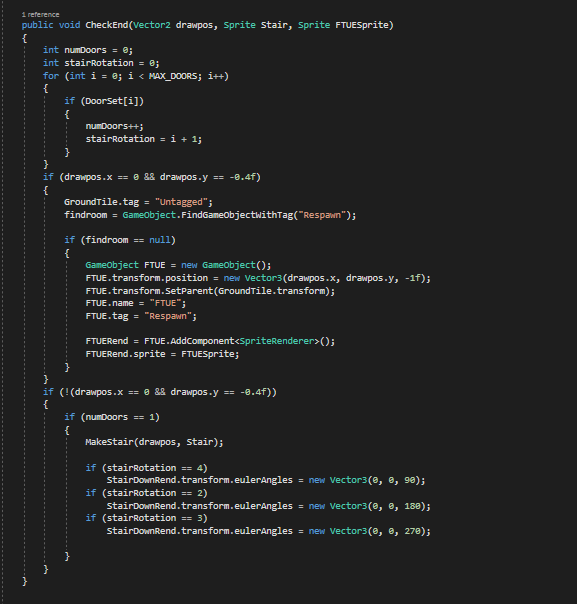577x604 pixels.
Task: Place cursor on "int stairRotation = 0;" line
Action: (x=101, y=63)
